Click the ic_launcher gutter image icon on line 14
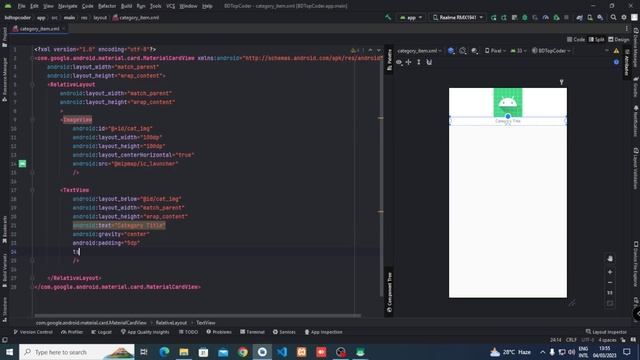This screenshot has width=640, height=360. [x=22, y=164]
